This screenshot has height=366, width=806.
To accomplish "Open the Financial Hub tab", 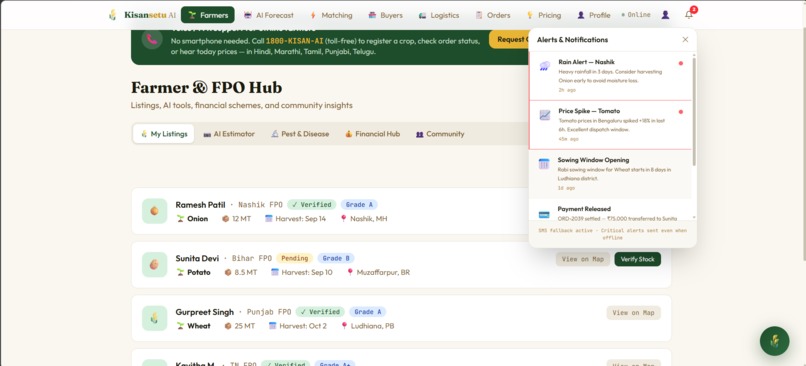I will pos(372,134).
